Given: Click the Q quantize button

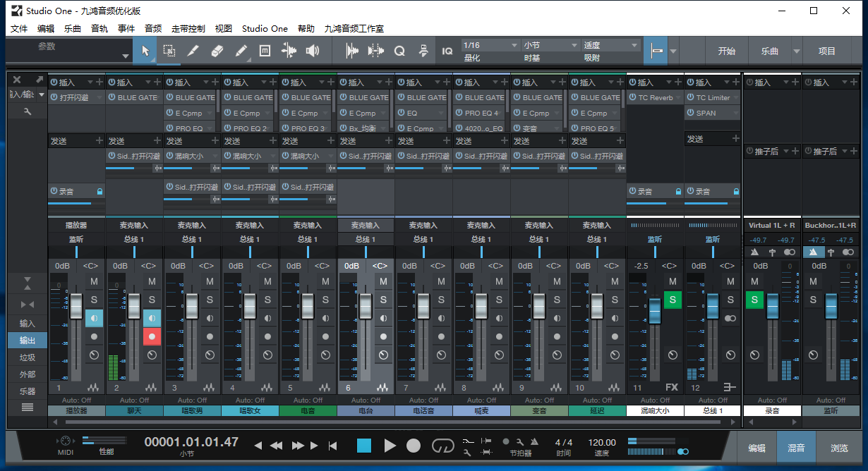Looking at the screenshot, I should tap(399, 51).
